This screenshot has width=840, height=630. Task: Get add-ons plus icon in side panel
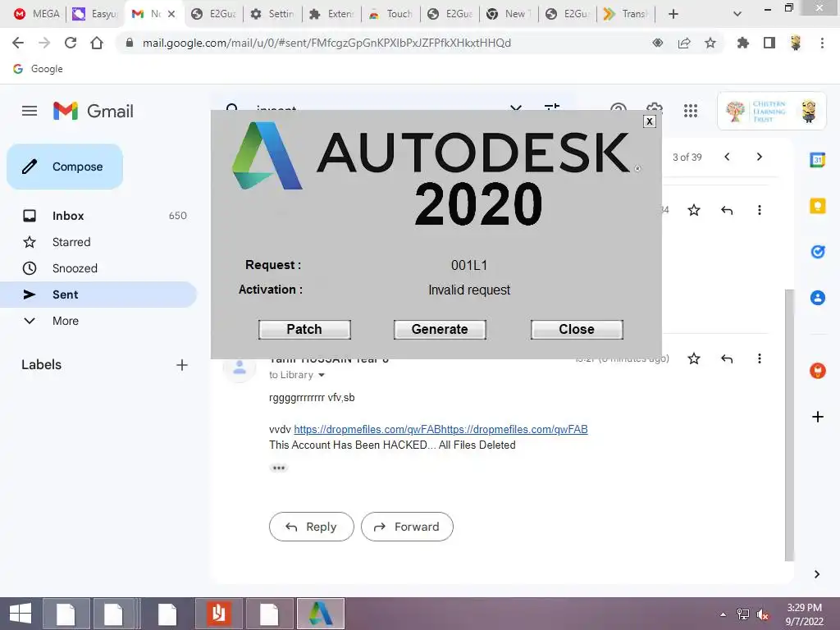[818, 417]
